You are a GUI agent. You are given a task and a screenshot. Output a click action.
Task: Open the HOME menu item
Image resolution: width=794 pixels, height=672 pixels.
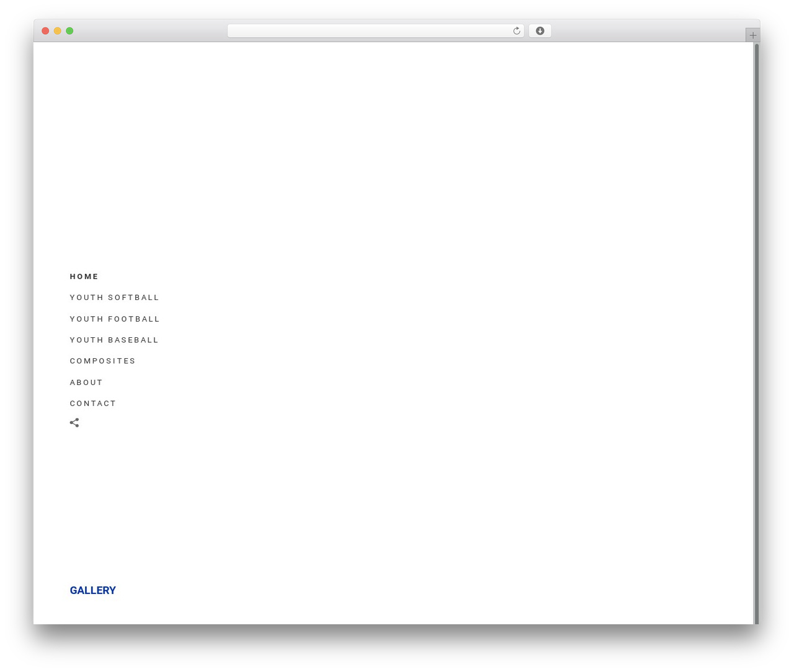pyautogui.click(x=84, y=276)
